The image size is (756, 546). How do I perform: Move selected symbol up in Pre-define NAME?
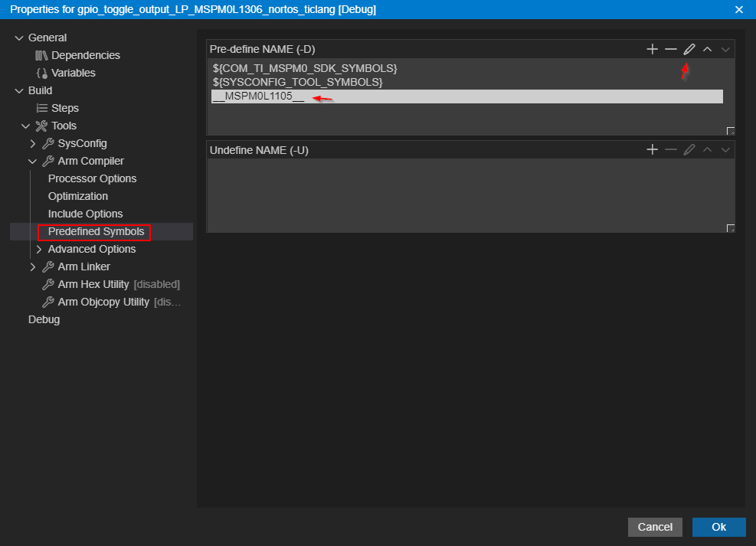[x=707, y=49]
